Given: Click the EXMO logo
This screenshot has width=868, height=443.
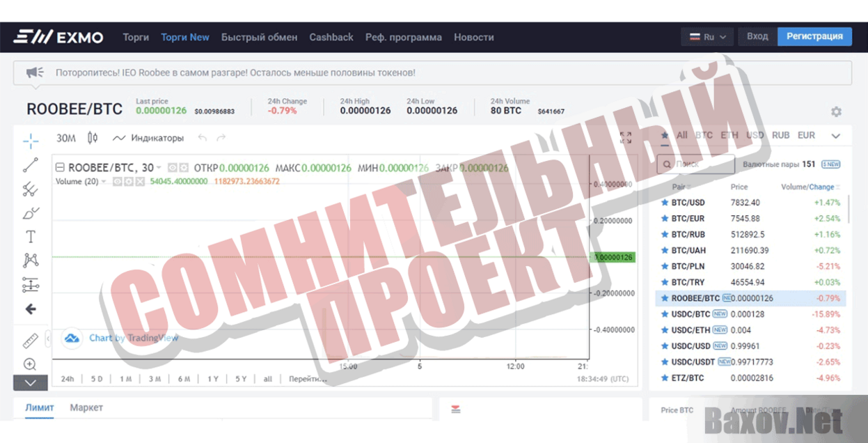Looking at the screenshot, I should (58, 37).
